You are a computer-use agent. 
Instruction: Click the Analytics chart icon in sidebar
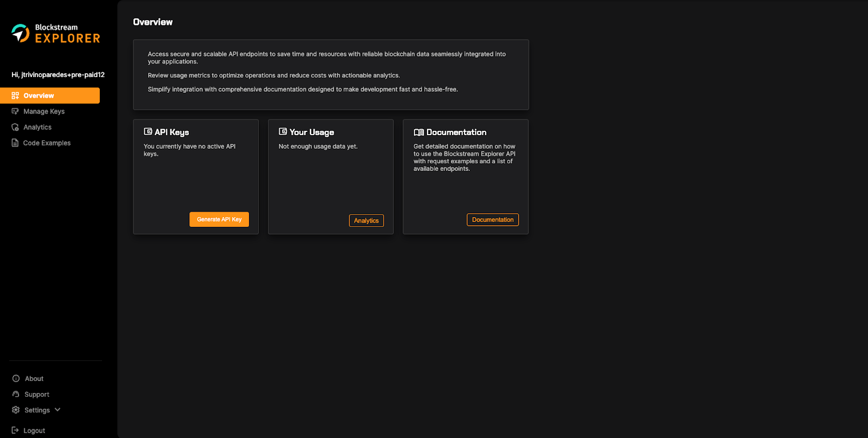coord(15,127)
